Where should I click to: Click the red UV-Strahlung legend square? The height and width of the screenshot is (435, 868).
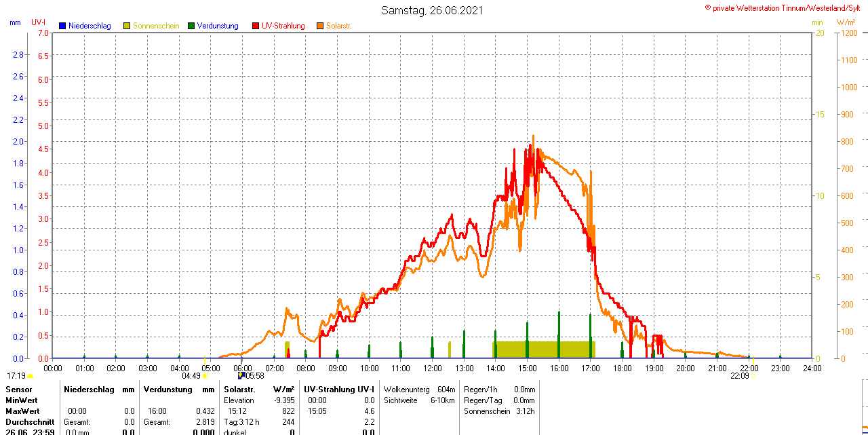coord(256,26)
